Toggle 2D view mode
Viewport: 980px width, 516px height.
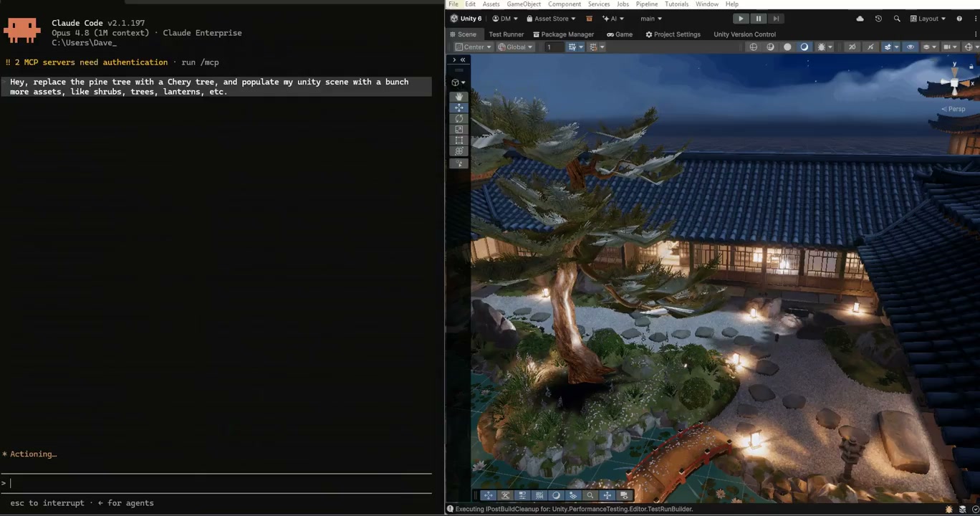tap(852, 47)
